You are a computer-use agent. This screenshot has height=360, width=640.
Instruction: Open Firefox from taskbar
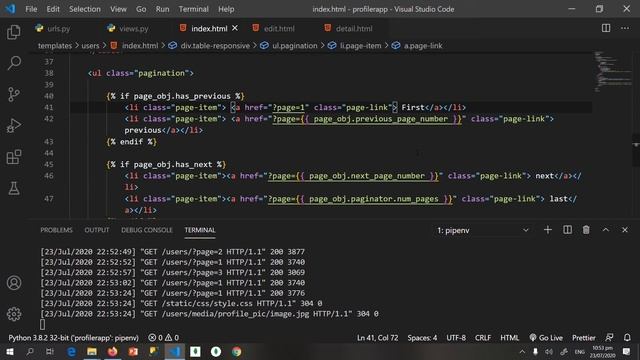click(113, 351)
